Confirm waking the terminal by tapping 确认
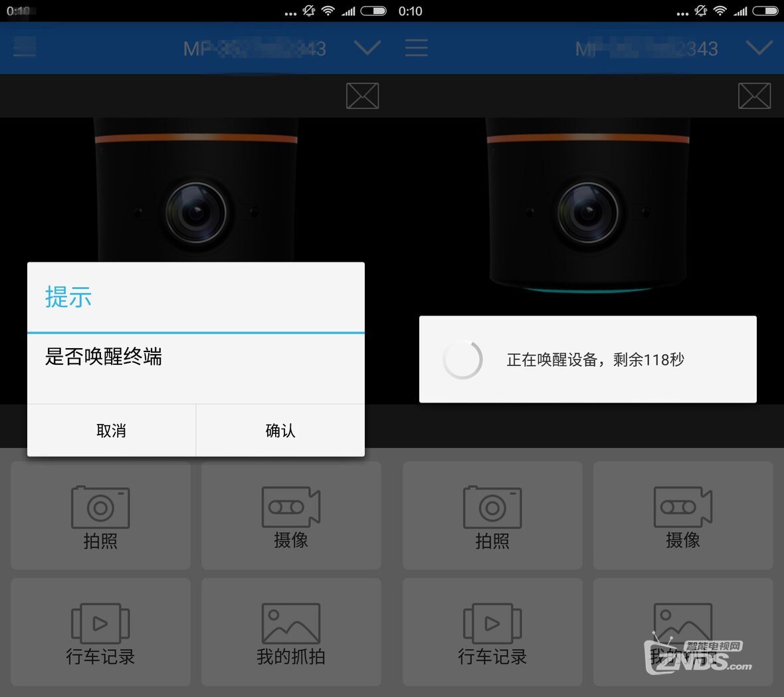784x697 pixels. 280,431
